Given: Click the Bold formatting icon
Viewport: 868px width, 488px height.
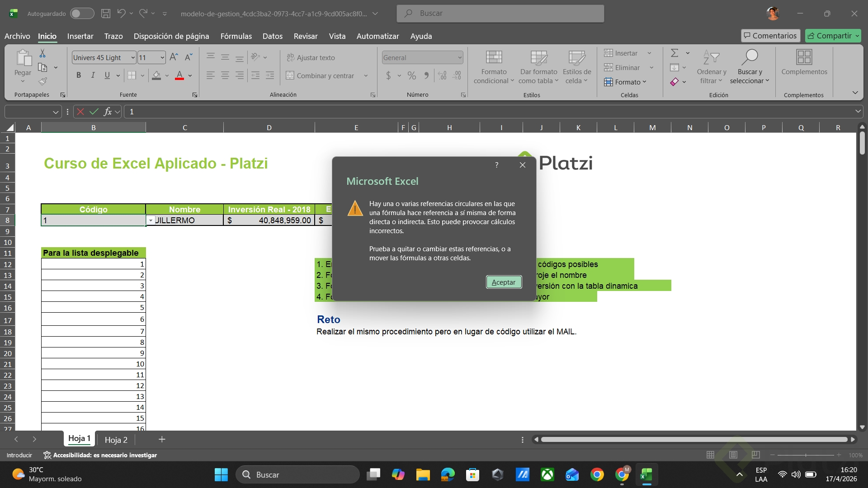Looking at the screenshot, I should [79, 75].
